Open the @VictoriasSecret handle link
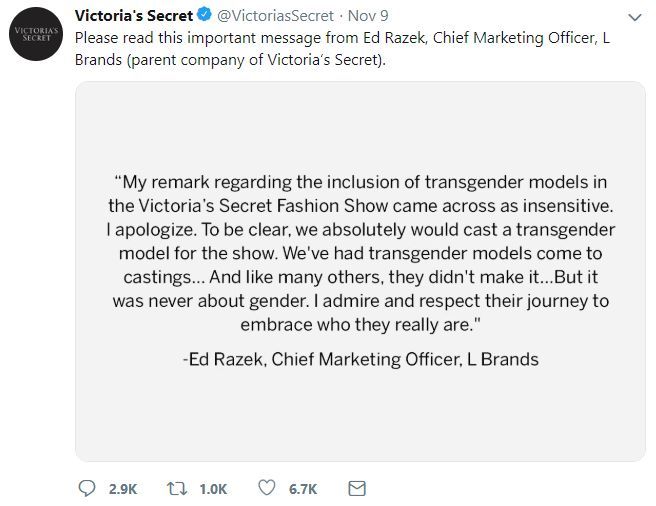 tap(274, 16)
